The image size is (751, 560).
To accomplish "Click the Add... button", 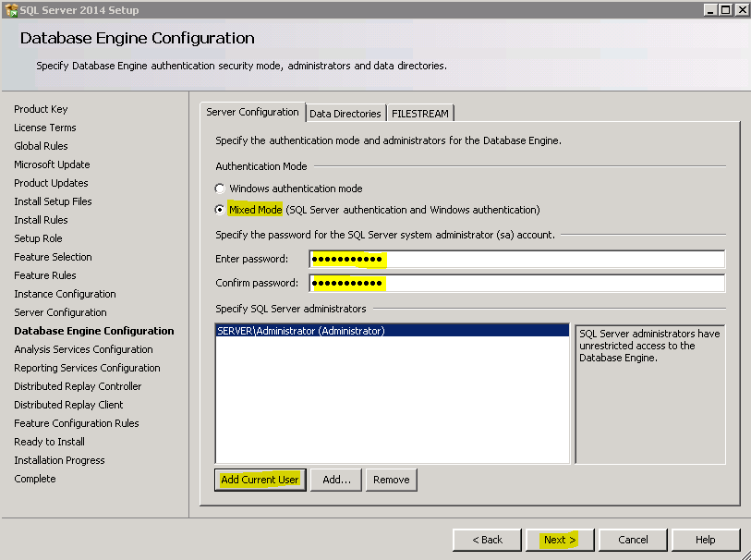I will tap(336, 480).
